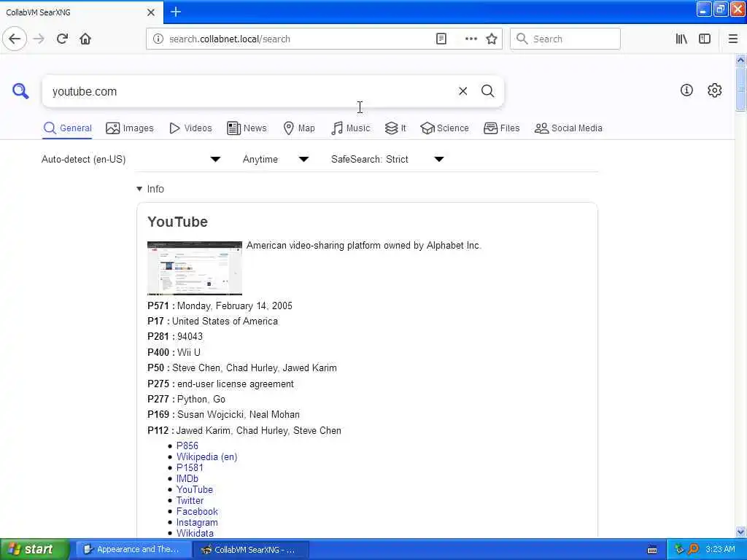The image size is (747, 560).
Task: Switch to the Social Media category tab
Action: click(x=568, y=128)
